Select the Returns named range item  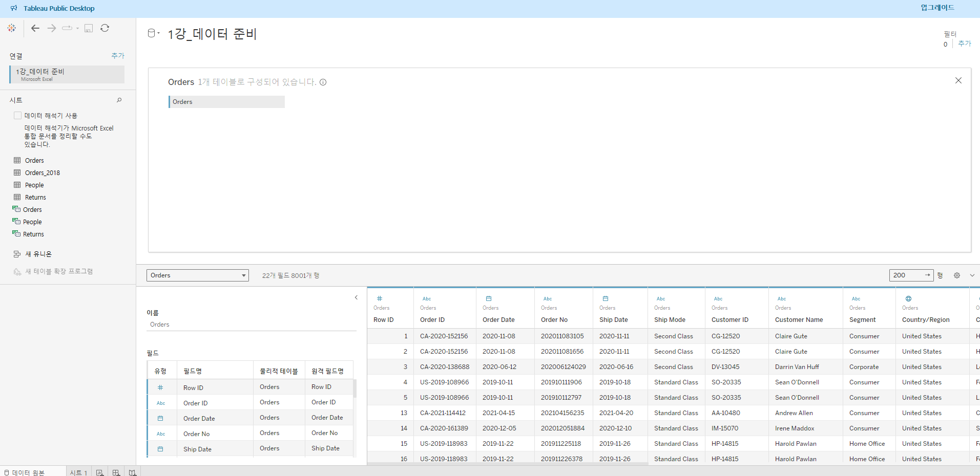tap(33, 234)
